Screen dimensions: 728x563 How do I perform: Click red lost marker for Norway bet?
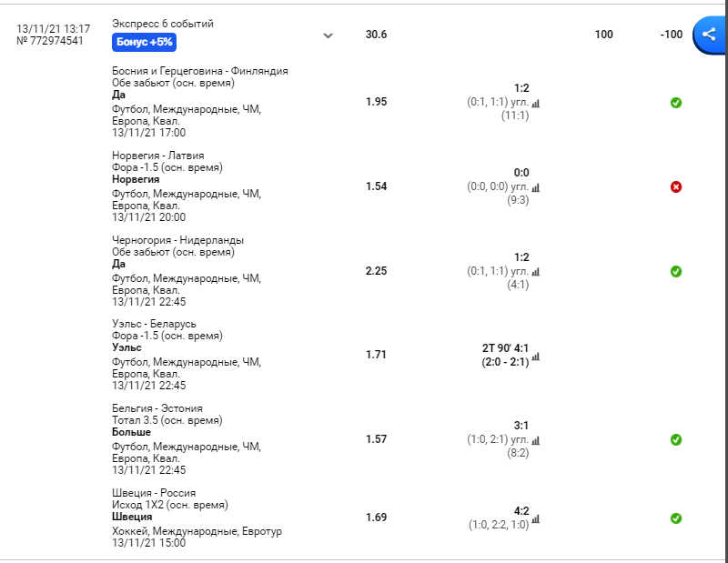coord(676,187)
